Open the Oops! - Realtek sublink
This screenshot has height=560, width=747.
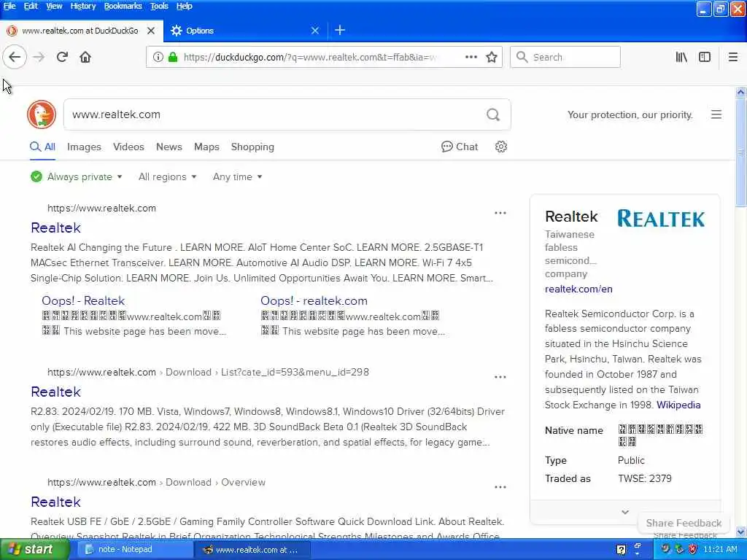(83, 300)
